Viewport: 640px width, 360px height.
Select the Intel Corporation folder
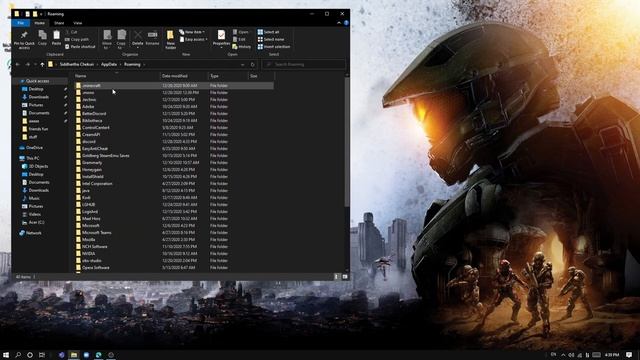pyautogui.click(x=97, y=184)
